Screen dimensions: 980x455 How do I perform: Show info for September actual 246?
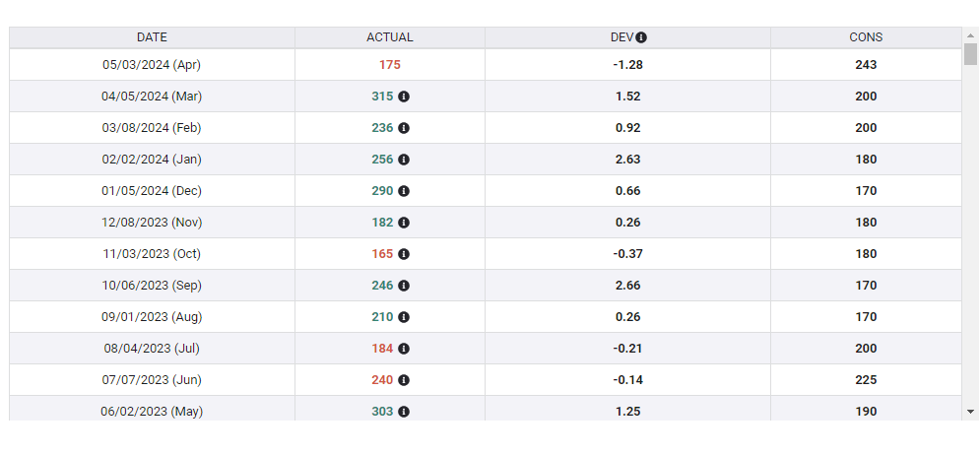pyautogui.click(x=404, y=286)
